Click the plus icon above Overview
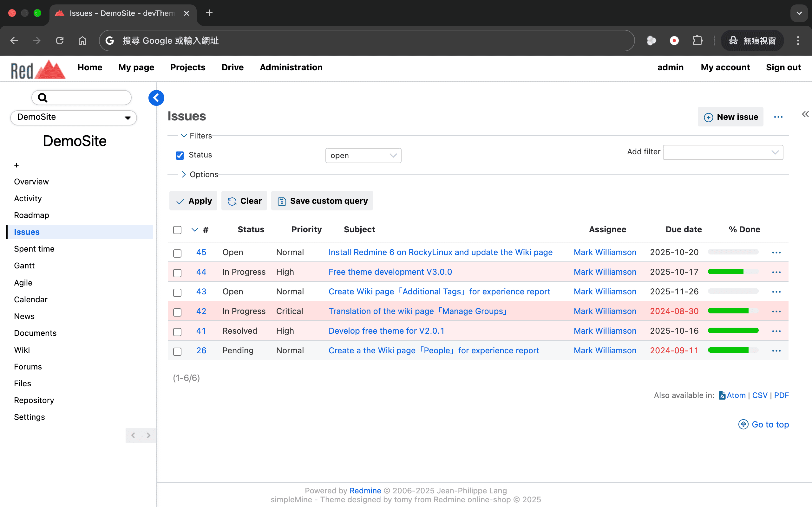812x507 pixels. 16,165
